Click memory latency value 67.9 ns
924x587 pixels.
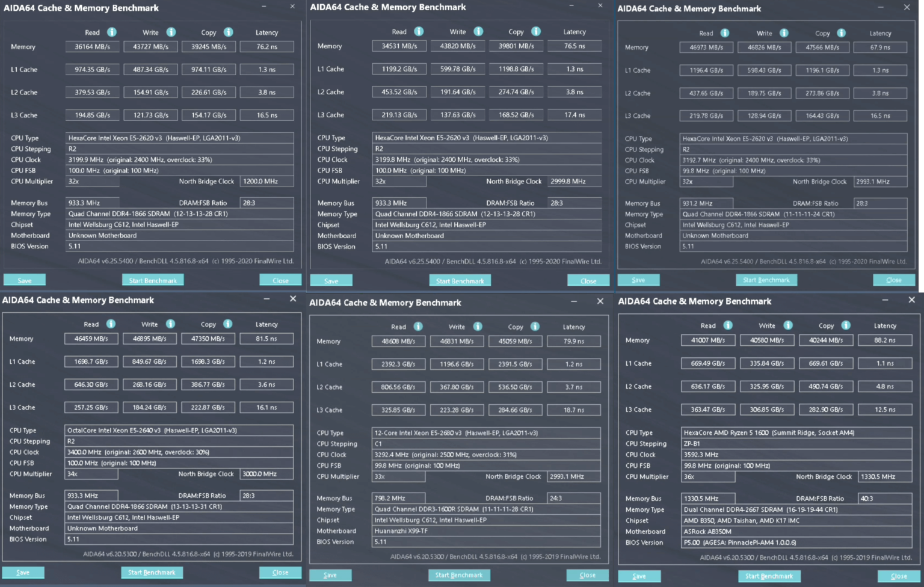tap(880, 47)
